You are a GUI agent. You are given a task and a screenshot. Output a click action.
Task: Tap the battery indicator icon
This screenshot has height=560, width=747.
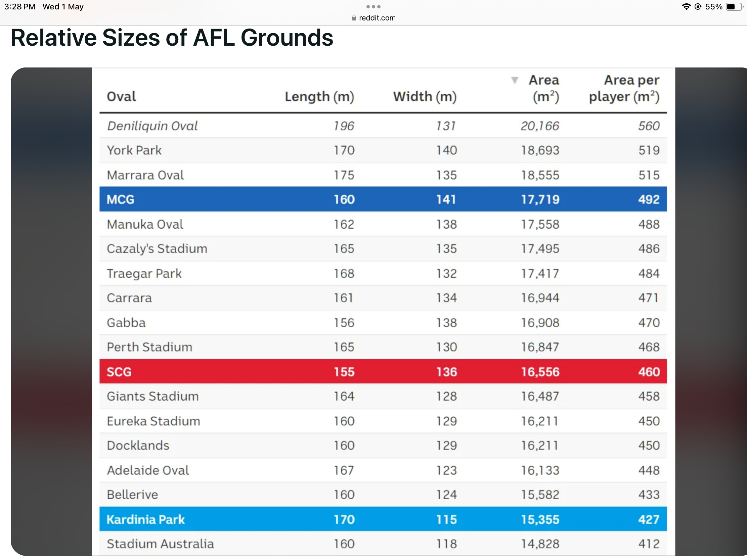735,7
